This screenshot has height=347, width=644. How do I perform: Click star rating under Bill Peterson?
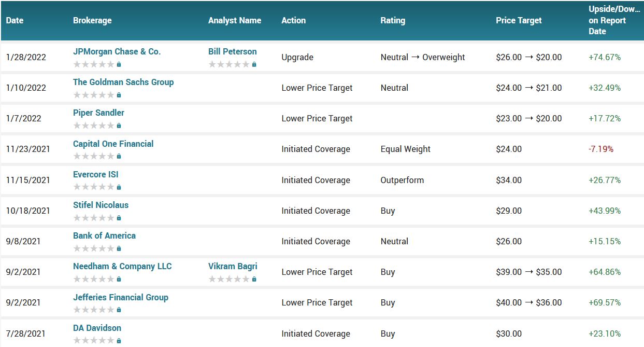point(229,64)
